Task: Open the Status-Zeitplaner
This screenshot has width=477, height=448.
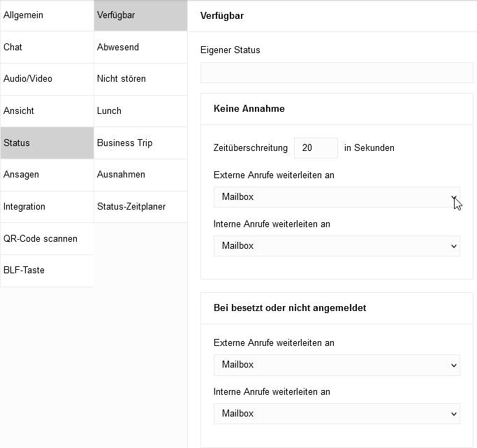Action: tap(140, 207)
